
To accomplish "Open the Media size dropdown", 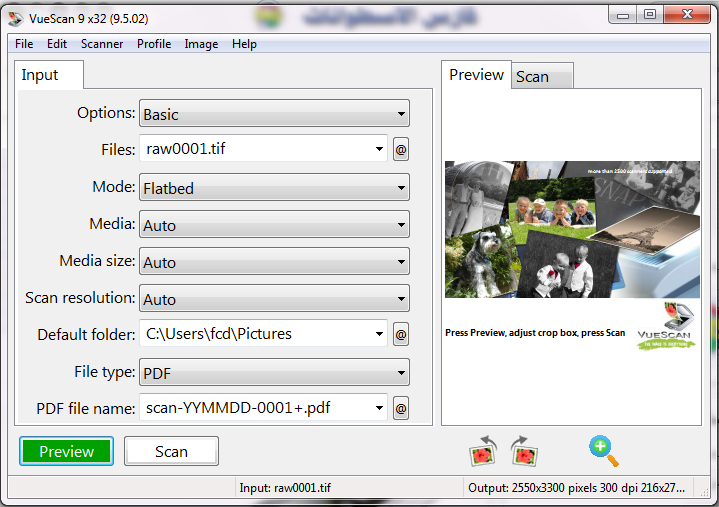I will pos(274,262).
